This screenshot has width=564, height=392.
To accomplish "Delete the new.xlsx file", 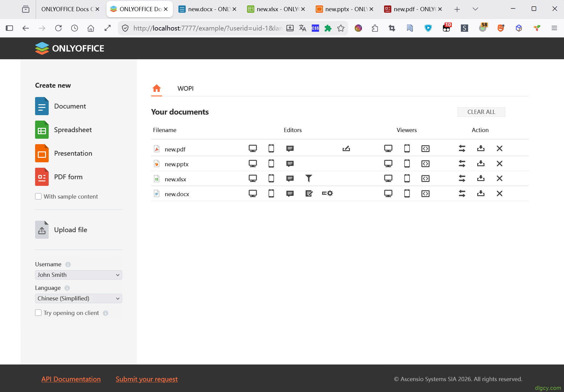I will [x=500, y=178].
